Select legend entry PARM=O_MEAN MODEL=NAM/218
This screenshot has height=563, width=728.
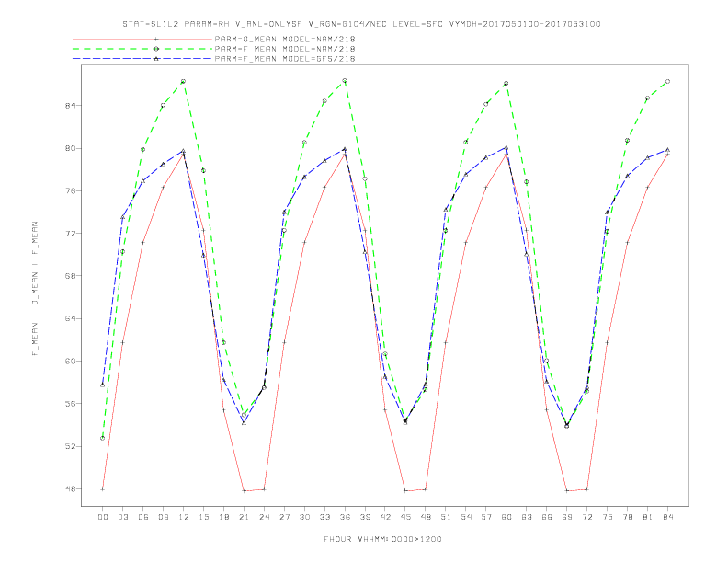point(285,39)
